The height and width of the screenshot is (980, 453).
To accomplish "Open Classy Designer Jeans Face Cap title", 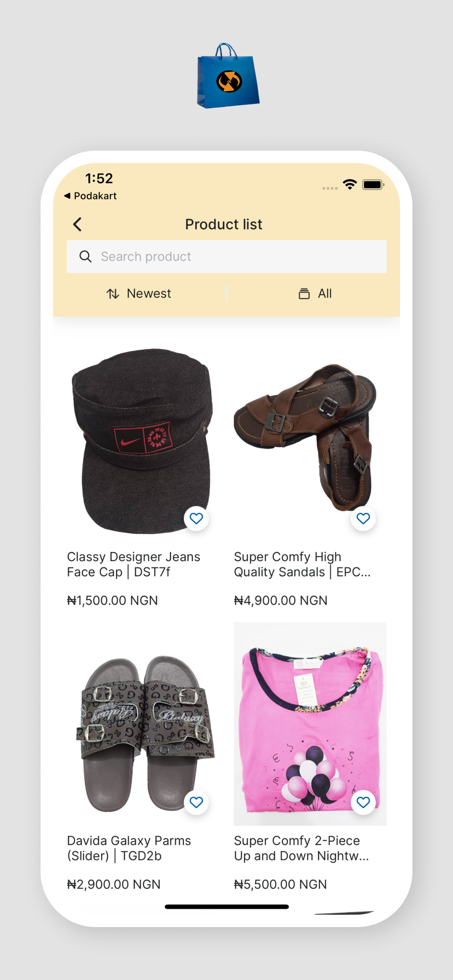I will click(x=133, y=564).
